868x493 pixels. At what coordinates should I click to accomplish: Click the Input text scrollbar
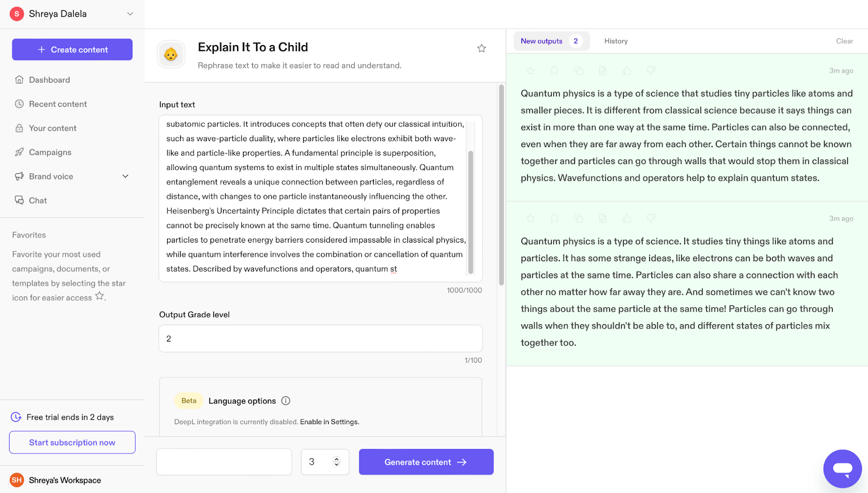(x=470, y=212)
